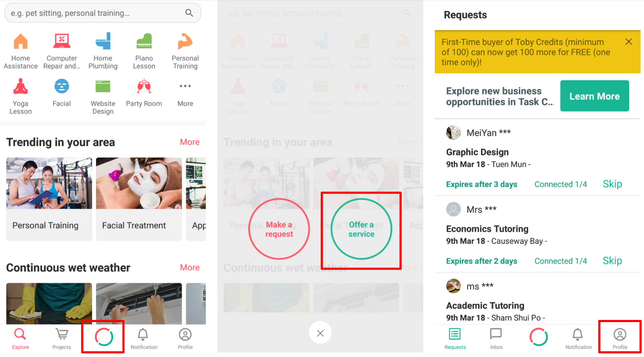Dismiss the Toby Credits yellow banner
The width and height of the screenshot is (644, 357).
pyautogui.click(x=629, y=42)
